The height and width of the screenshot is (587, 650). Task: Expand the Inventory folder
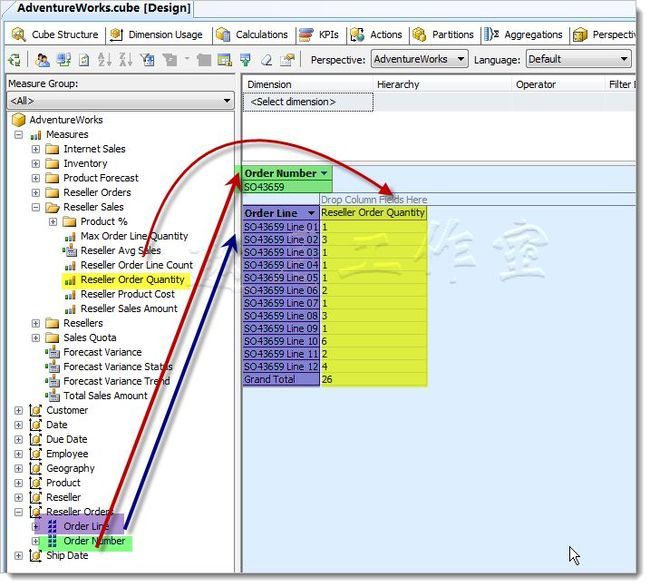click(36, 163)
